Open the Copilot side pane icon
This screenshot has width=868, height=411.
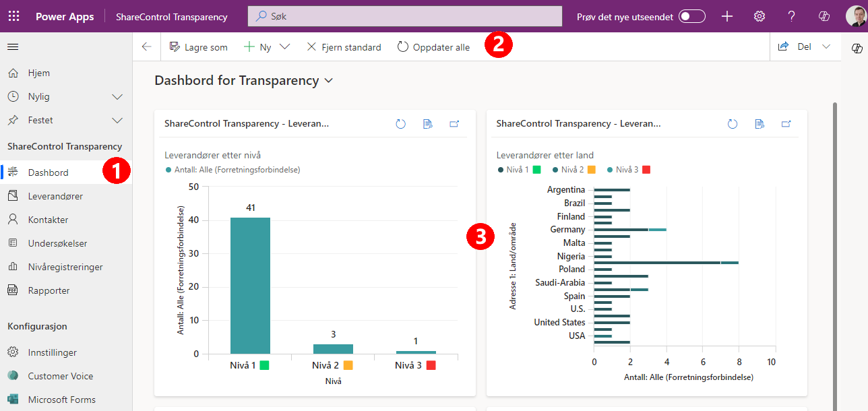857,48
